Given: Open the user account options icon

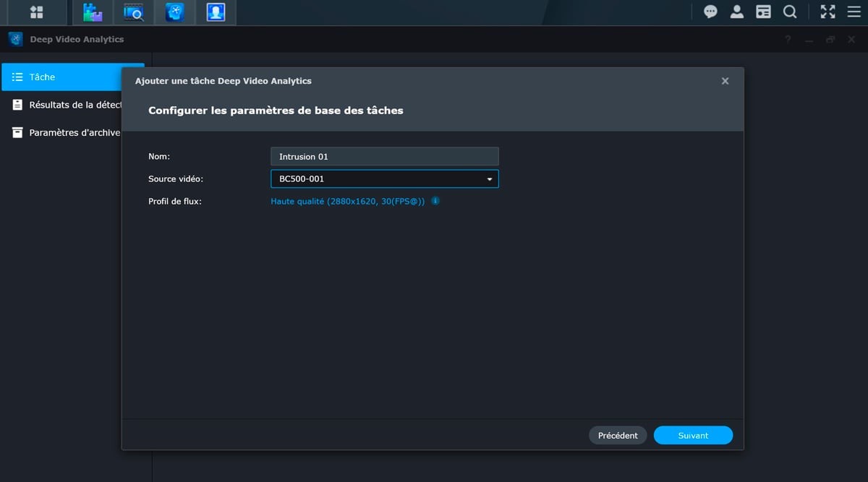Looking at the screenshot, I should point(736,12).
